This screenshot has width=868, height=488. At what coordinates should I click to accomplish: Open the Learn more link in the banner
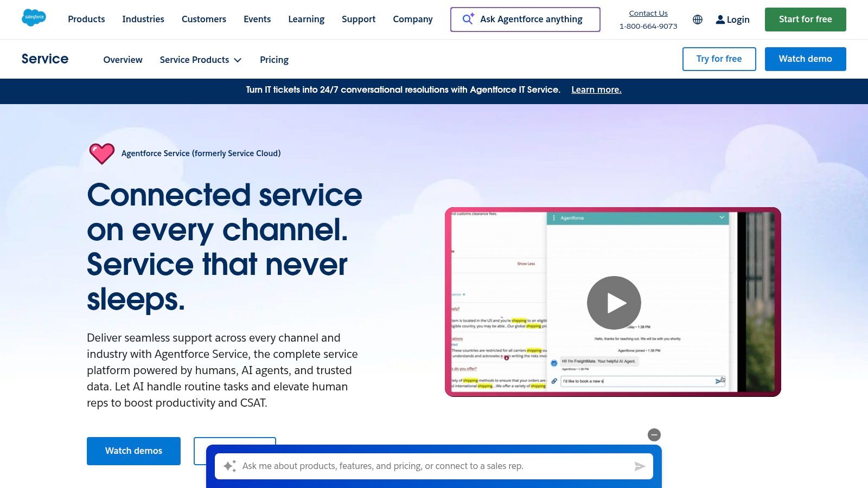click(x=596, y=89)
